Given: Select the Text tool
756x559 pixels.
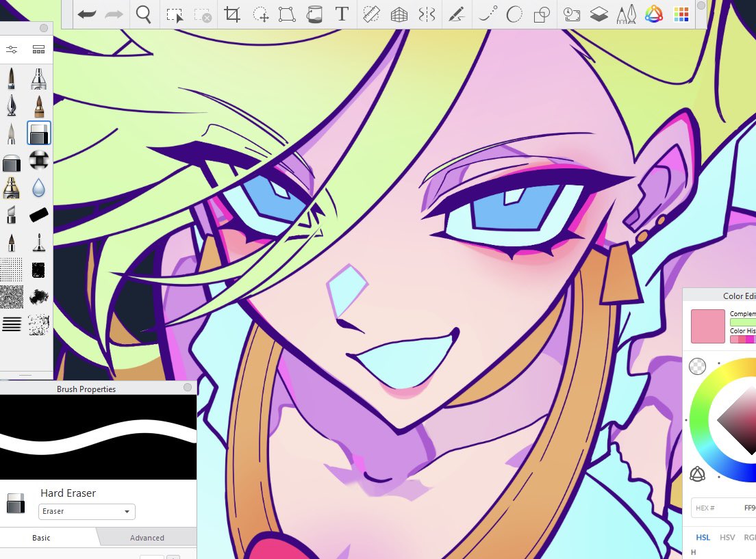Looking at the screenshot, I should [342, 14].
